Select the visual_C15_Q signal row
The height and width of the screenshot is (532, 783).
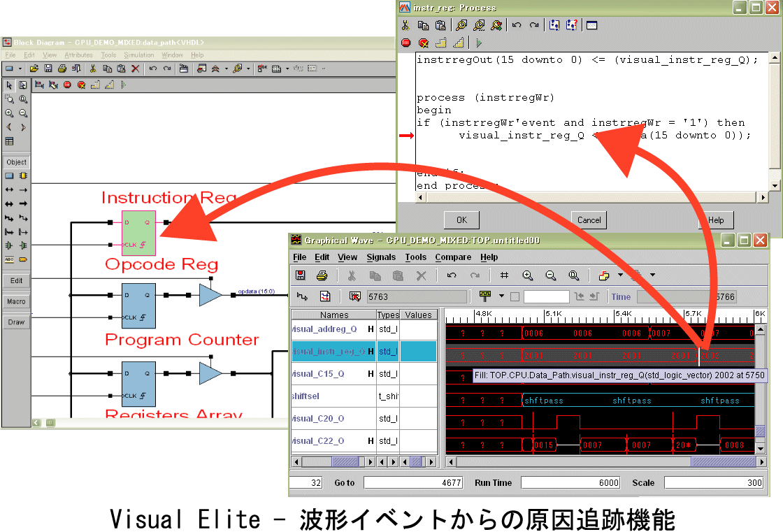(x=364, y=373)
